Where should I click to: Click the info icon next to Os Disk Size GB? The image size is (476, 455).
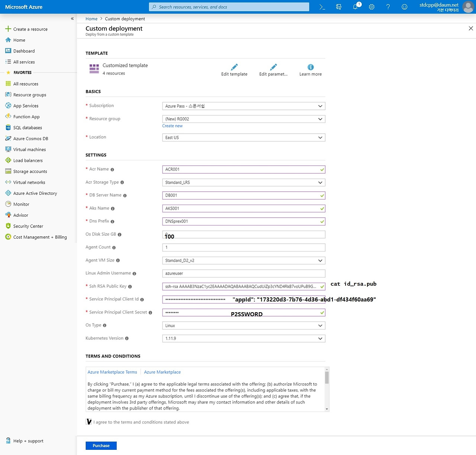coord(120,235)
